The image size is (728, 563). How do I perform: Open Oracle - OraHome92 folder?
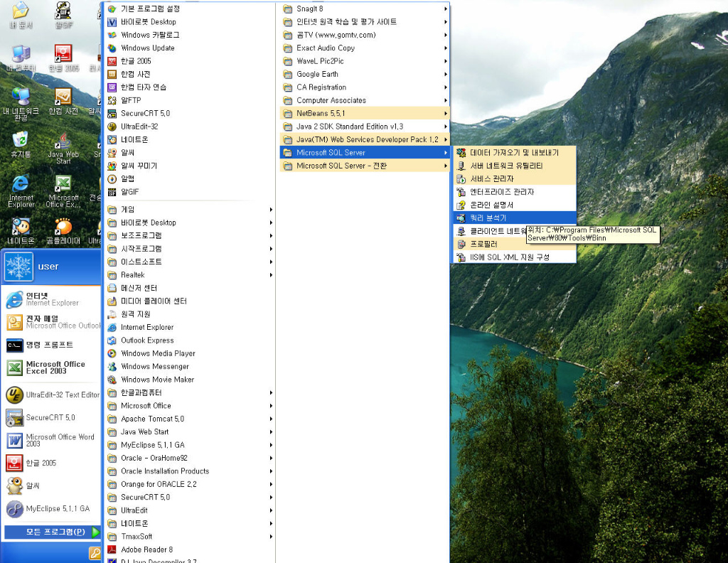tap(189, 458)
